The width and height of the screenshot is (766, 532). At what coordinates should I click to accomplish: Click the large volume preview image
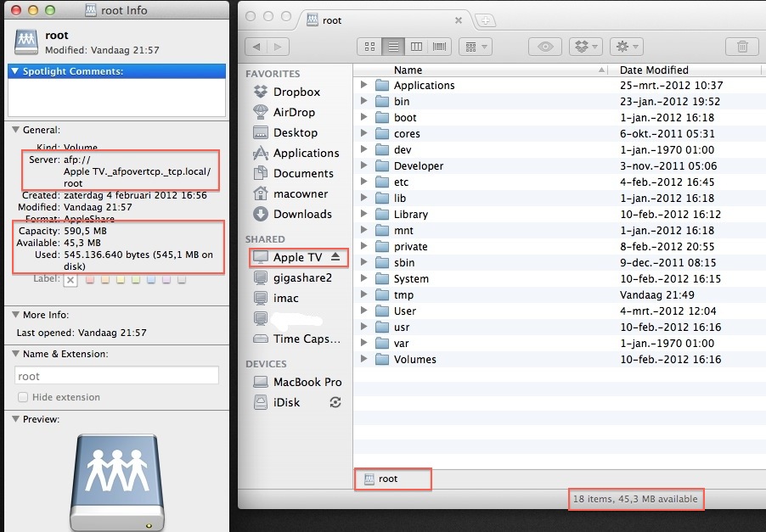coord(116,482)
